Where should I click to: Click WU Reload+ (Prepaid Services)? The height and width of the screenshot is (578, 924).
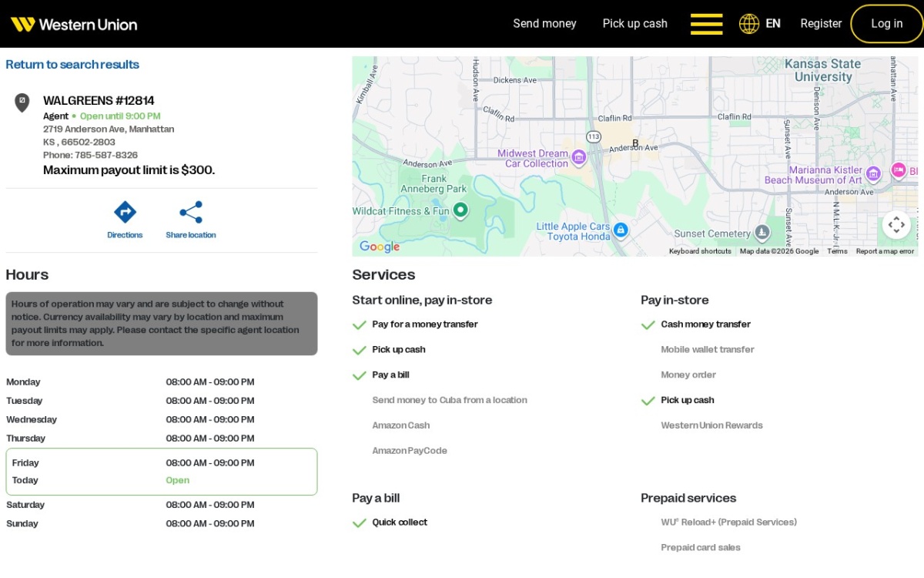click(728, 523)
